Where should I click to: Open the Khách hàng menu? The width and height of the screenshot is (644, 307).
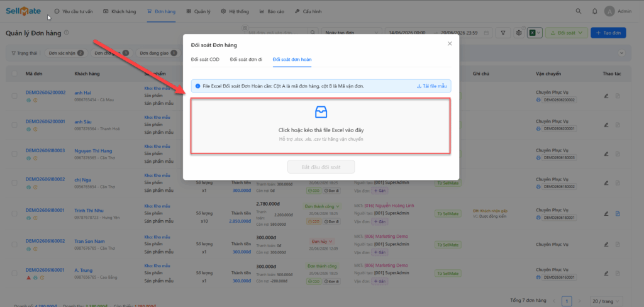(x=119, y=11)
